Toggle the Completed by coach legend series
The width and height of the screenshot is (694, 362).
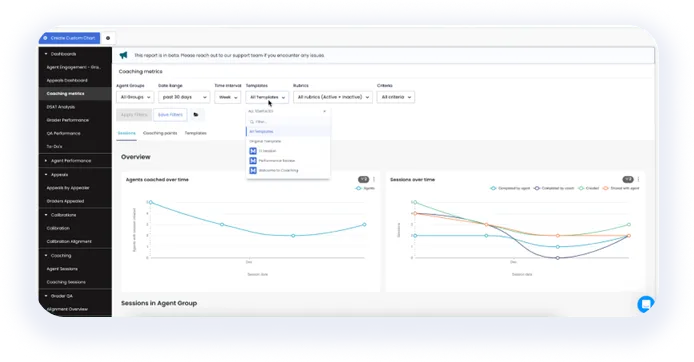[x=554, y=189]
